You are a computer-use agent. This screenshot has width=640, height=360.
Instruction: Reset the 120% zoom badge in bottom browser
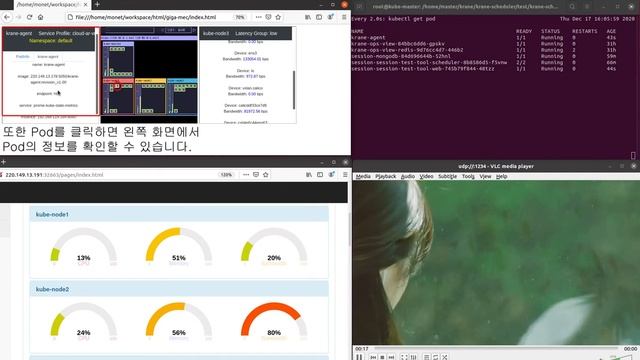click(226, 175)
